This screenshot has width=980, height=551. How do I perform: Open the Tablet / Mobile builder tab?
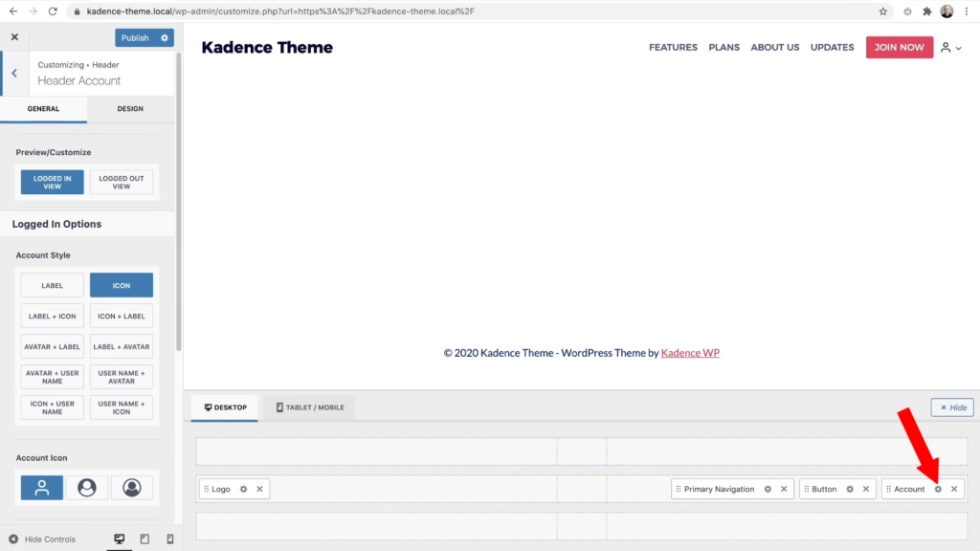tap(310, 408)
